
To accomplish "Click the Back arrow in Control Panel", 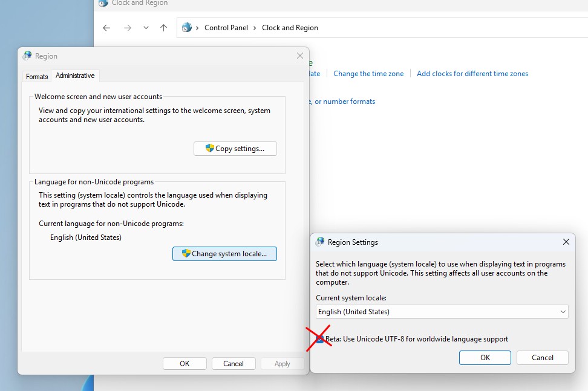I will [x=106, y=28].
